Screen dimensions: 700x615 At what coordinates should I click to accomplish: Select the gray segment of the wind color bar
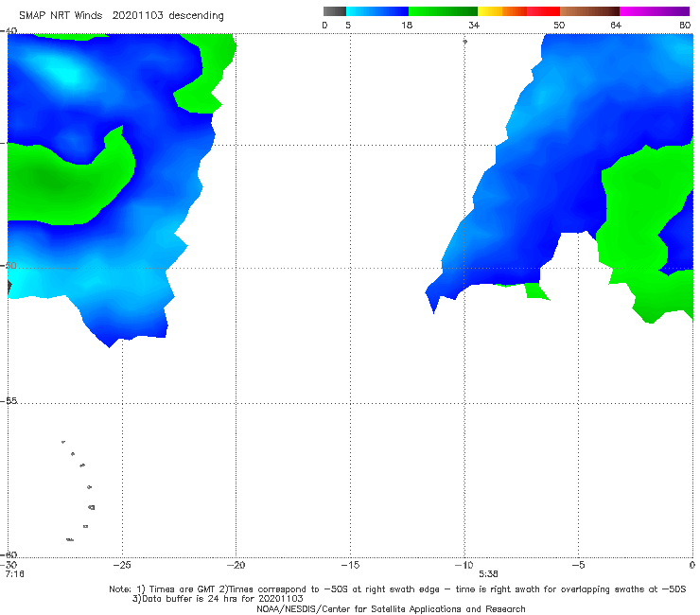pyautogui.click(x=335, y=11)
